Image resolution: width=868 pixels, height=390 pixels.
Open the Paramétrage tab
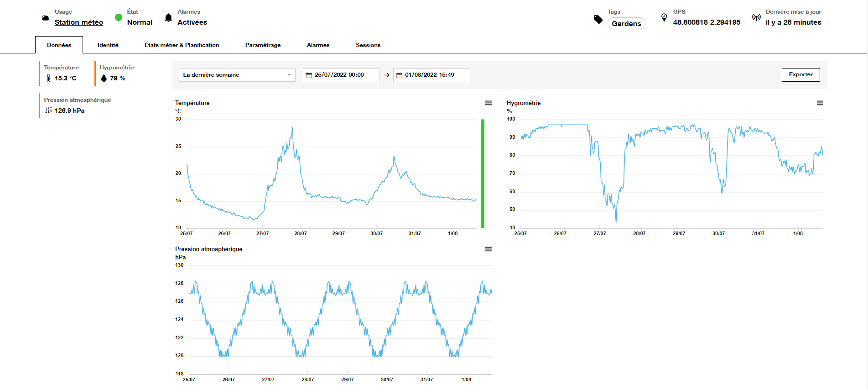point(263,45)
